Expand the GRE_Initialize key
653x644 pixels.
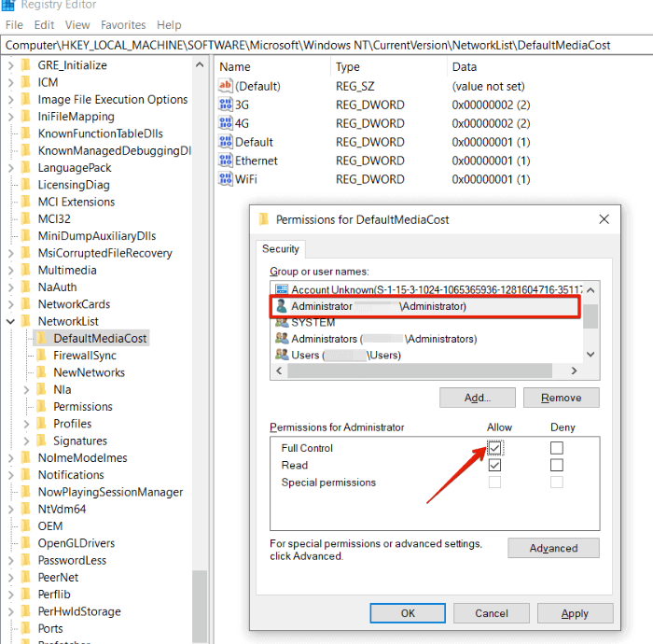11,65
